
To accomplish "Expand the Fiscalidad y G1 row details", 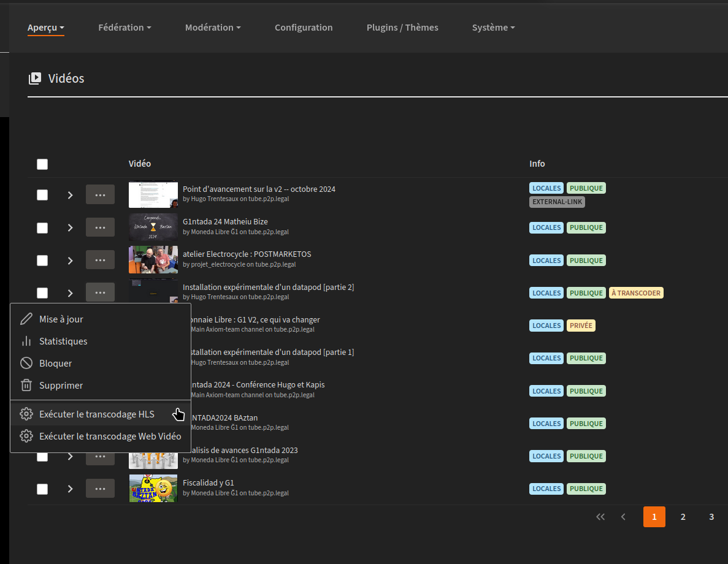I will pos(70,489).
